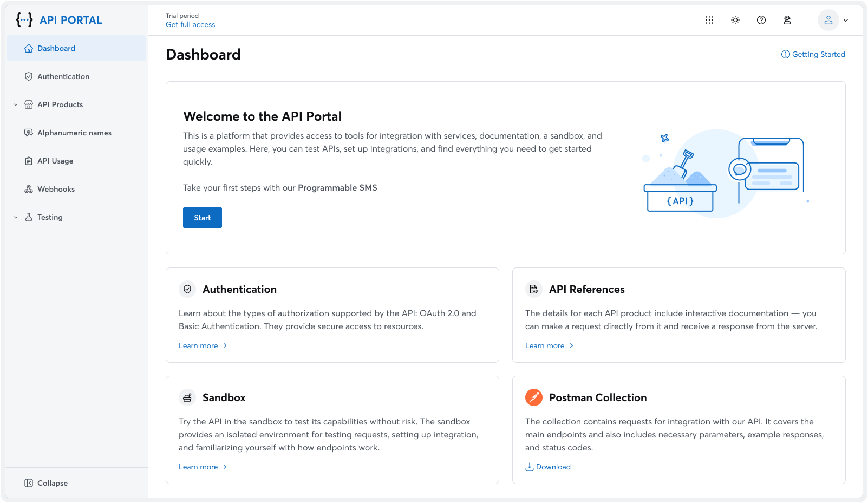Click the help question mark icon

click(x=761, y=20)
